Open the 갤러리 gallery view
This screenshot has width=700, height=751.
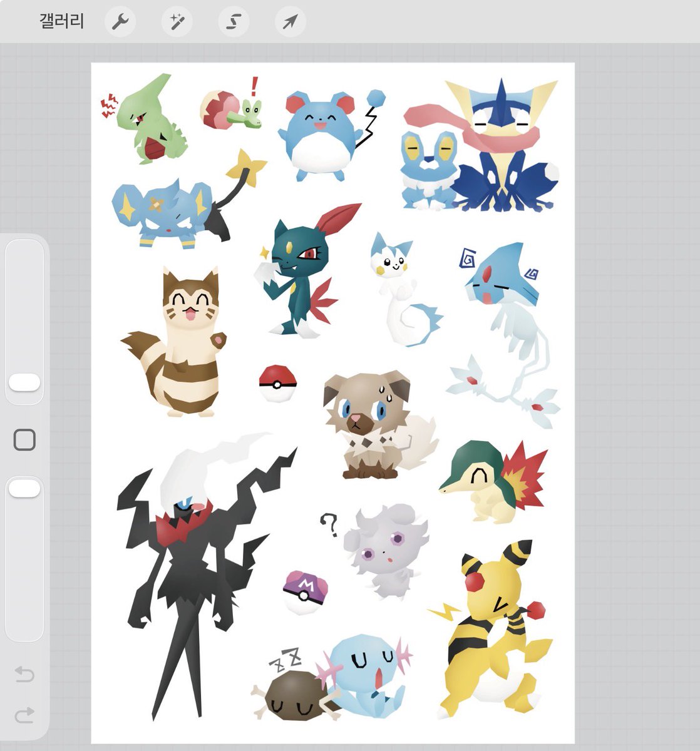tap(61, 23)
